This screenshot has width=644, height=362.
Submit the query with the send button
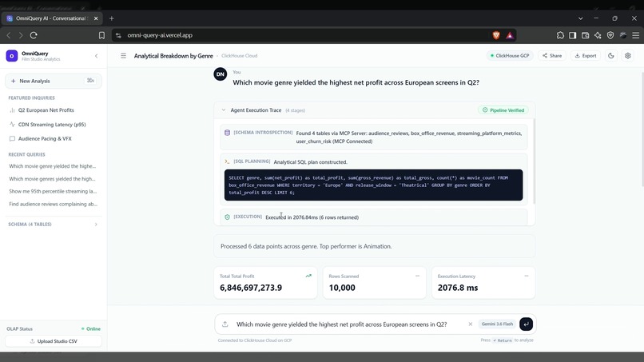tap(526, 324)
